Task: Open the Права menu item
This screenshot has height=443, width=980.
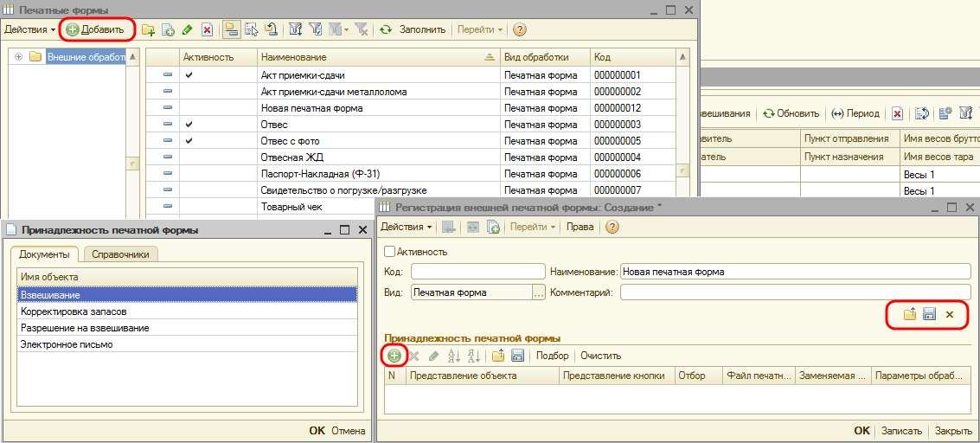Action: (x=580, y=227)
